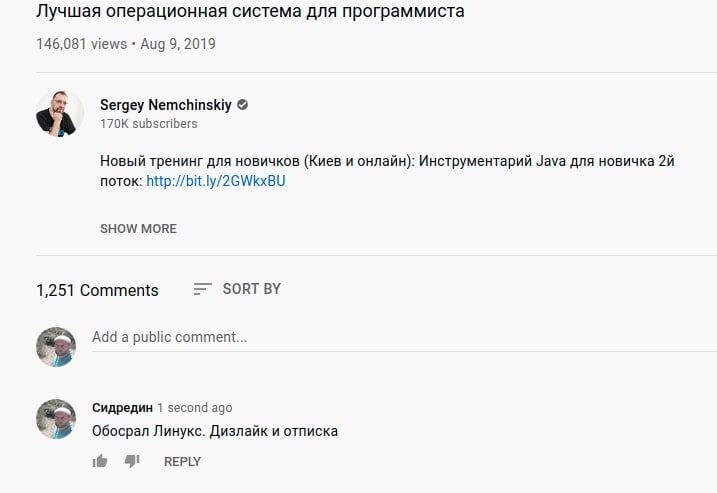This screenshot has height=493, width=717.
Task: Dislike the comment by Сидредин
Action: tap(132, 461)
